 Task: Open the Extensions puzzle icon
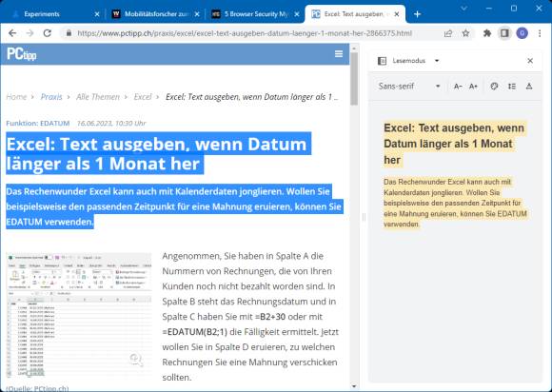[x=487, y=33]
